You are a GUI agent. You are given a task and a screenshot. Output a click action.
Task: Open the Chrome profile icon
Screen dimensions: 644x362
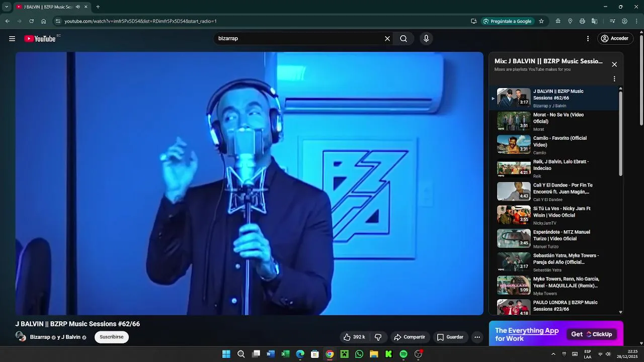coord(624,21)
